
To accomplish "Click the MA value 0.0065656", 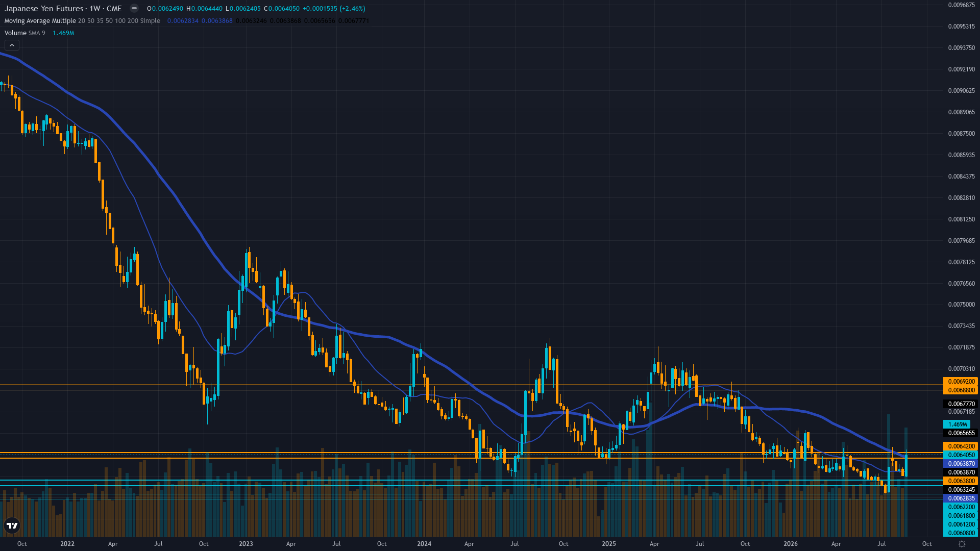I will pos(320,21).
